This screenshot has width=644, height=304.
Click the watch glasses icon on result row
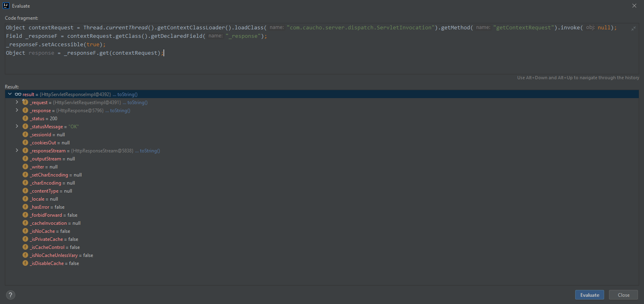coord(18,94)
